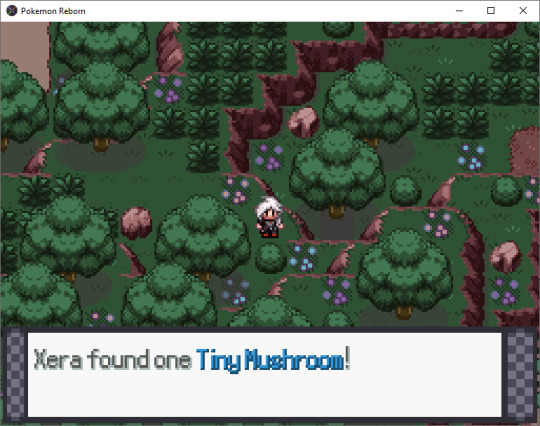Image resolution: width=540 pixels, height=426 pixels.
Task: Maximize the Pokemon Reborn window
Action: [x=491, y=11]
